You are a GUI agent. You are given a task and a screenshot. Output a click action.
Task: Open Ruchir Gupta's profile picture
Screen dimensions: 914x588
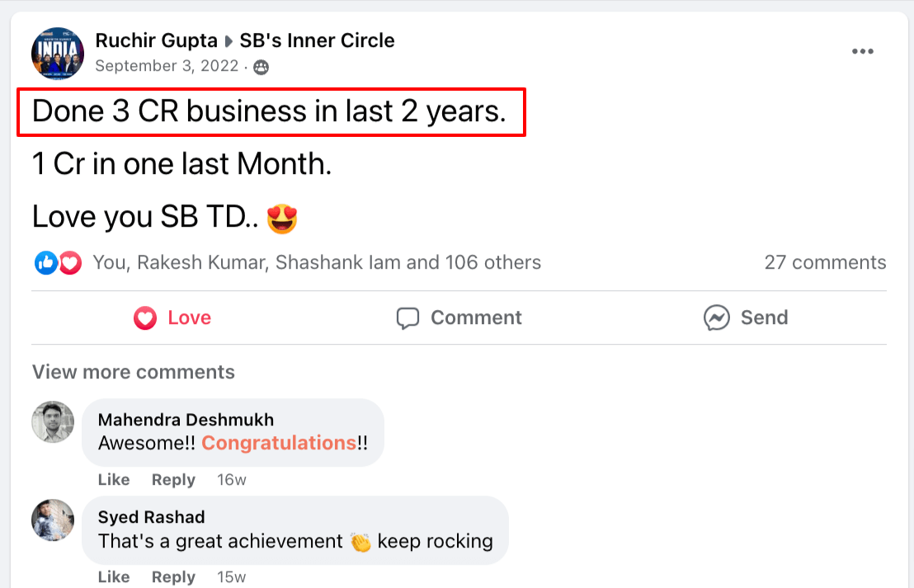[x=58, y=53]
